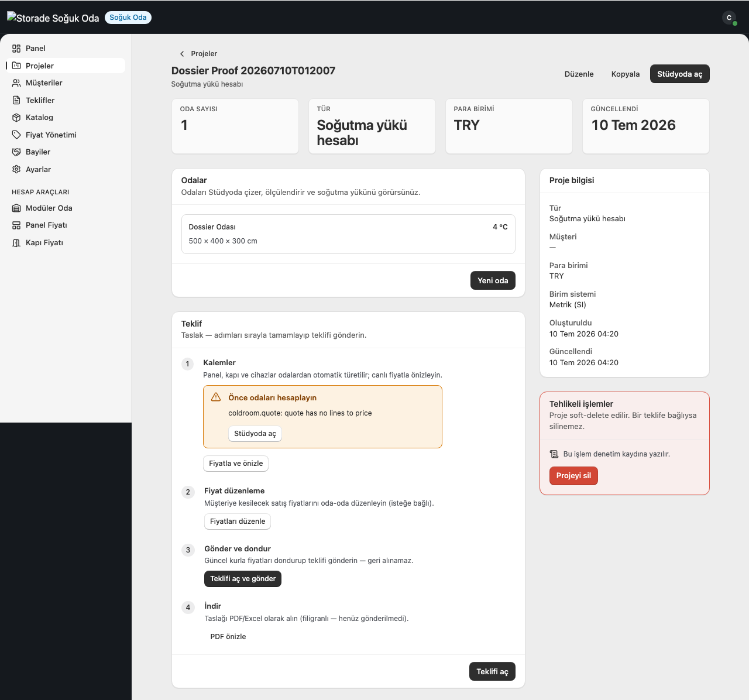This screenshot has width=749, height=700.
Task: Click the project title Dossier Proof 20260710T012007
Action: tap(253, 71)
